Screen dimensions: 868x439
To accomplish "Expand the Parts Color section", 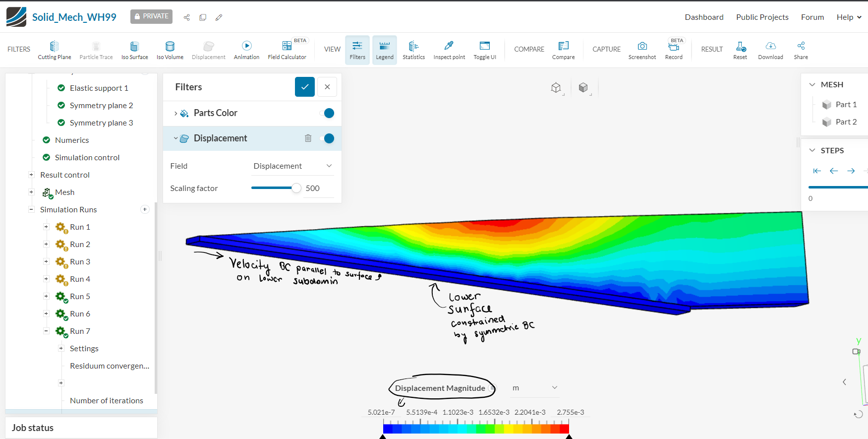I will tap(175, 114).
